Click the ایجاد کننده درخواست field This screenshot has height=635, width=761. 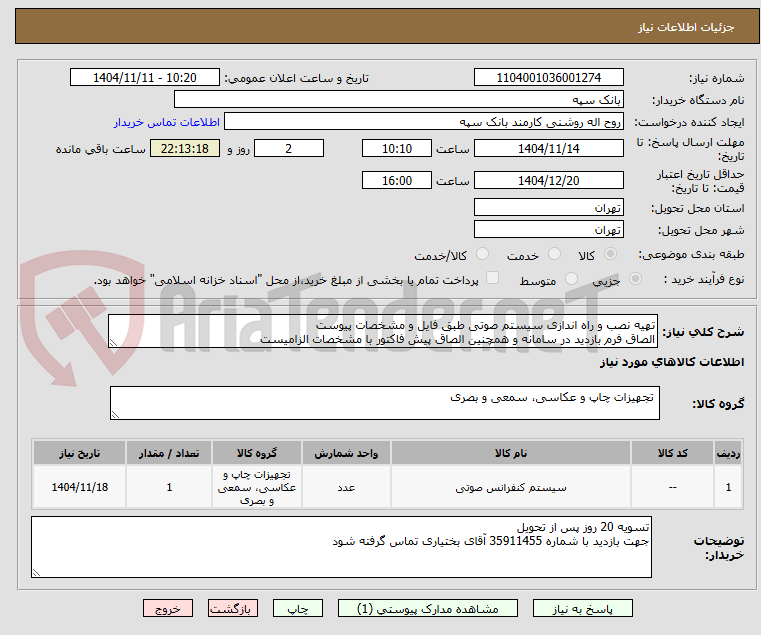point(424,121)
